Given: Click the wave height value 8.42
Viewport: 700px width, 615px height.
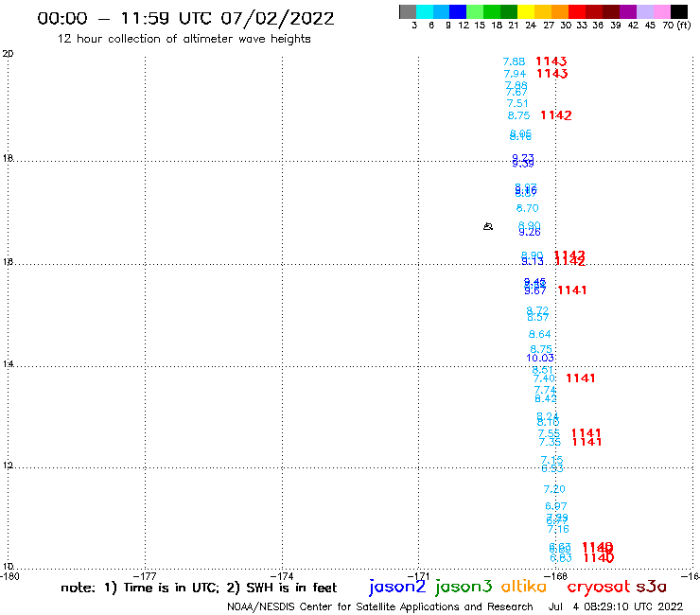Looking at the screenshot, I should (x=546, y=399).
